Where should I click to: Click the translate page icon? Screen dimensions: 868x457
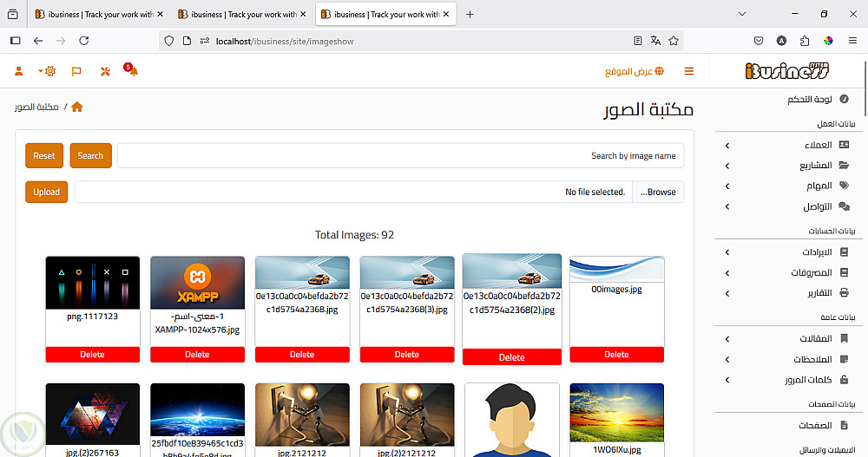[655, 41]
